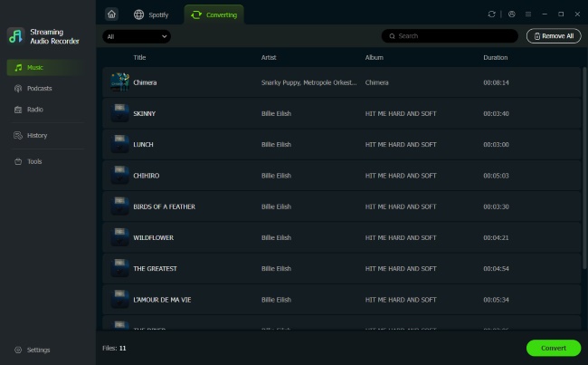Image resolution: width=588 pixels, height=365 pixels.
Task: Click the History icon
Action: [18, 136]
